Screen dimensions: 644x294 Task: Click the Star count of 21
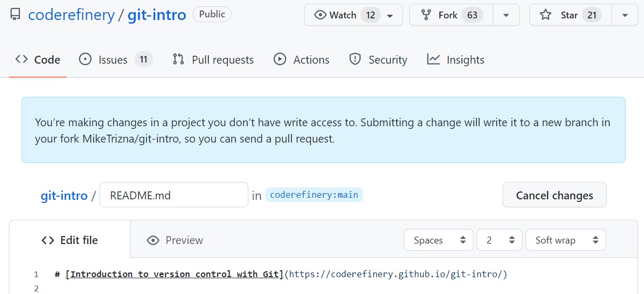coord(592,15)
